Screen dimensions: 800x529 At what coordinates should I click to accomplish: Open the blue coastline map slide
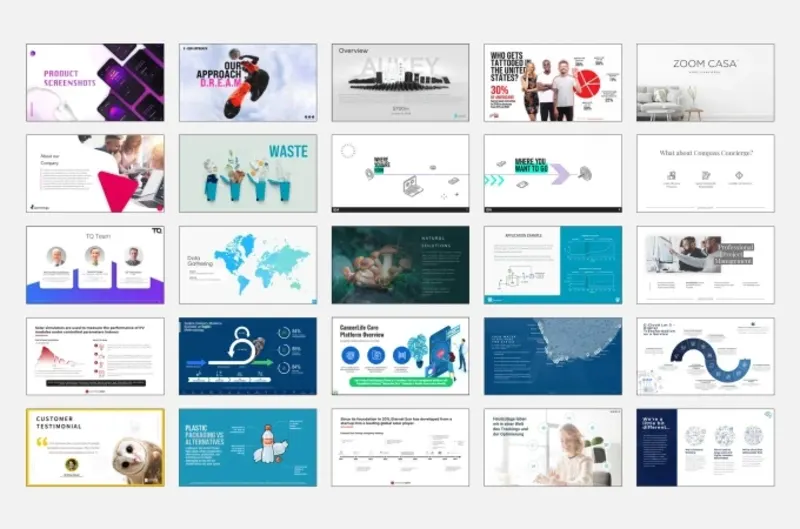(553, 356)
